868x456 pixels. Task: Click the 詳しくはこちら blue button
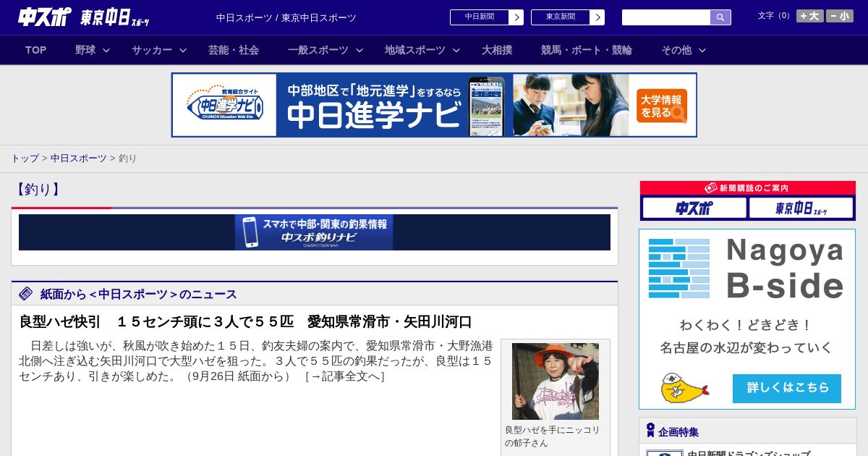(787, 388)
